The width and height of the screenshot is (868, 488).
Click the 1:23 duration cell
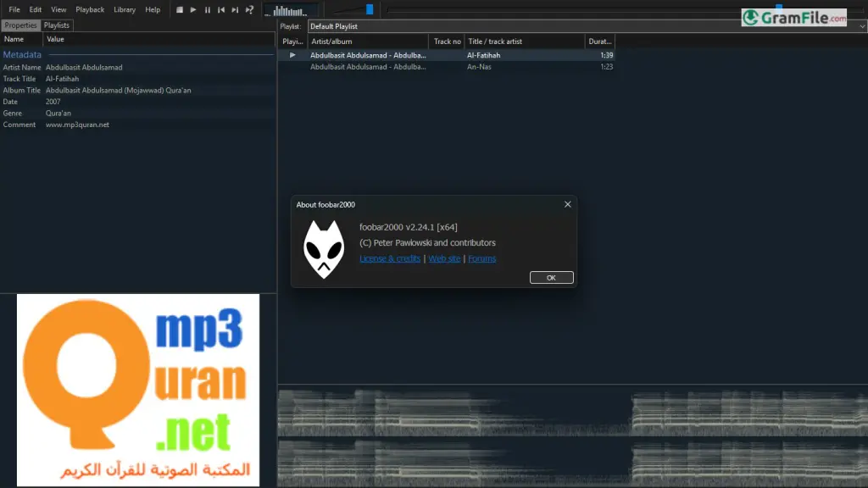click(x=607, y=67)
